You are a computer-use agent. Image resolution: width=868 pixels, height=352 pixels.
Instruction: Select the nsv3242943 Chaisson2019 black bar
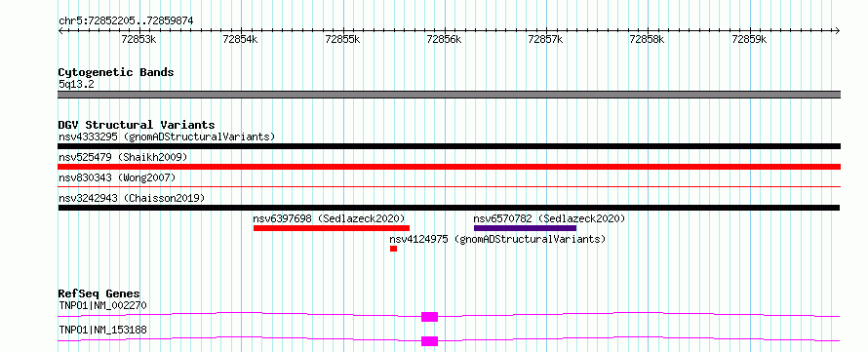[449, 208]
